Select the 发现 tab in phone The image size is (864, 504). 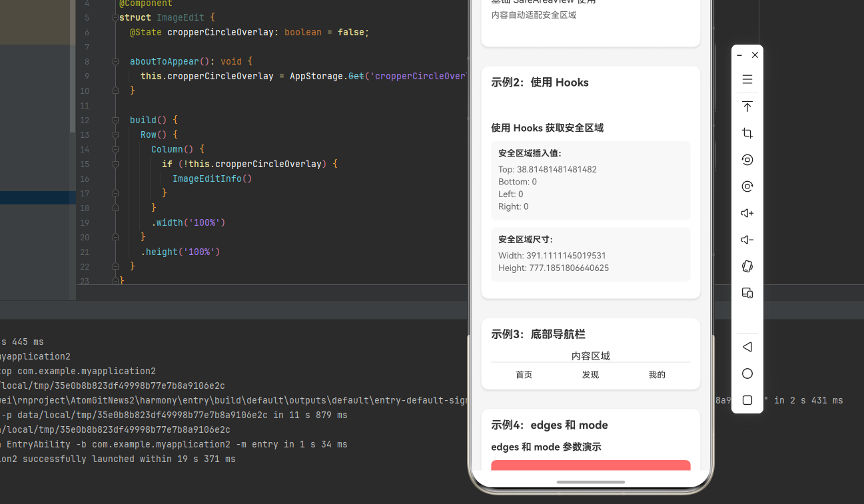[x=591, y=375]
